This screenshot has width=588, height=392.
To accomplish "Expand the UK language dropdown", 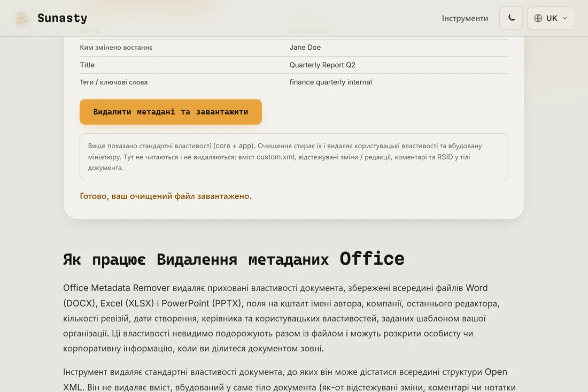I will pyautogui.click(x=551, y=18).
